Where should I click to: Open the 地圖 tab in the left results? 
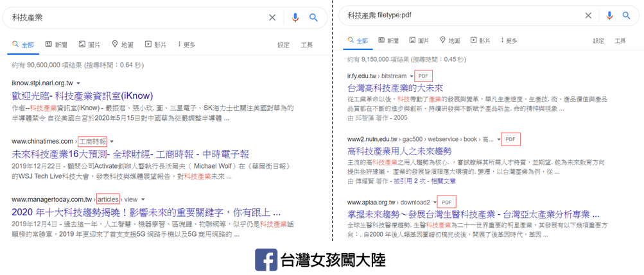coord(123,45)
